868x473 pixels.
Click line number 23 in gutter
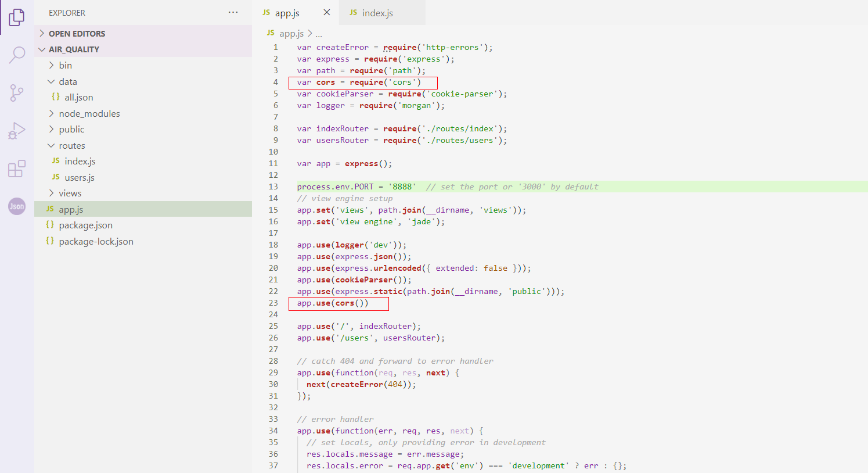point(273,303)
